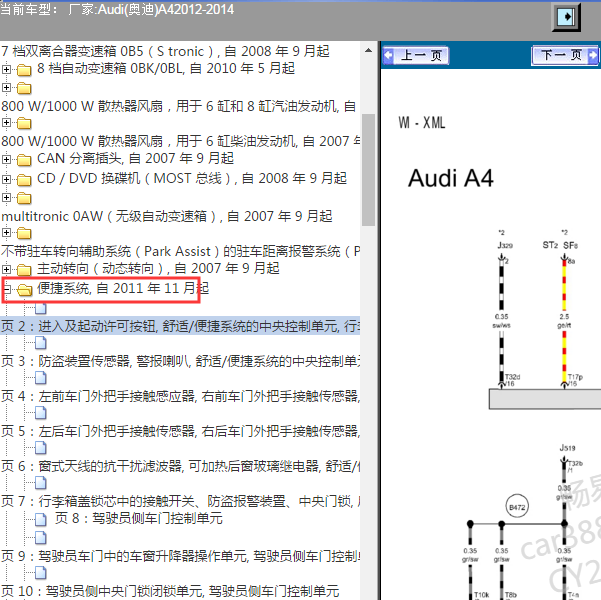Click folder icon above Park Assist entry

(24, 233)
